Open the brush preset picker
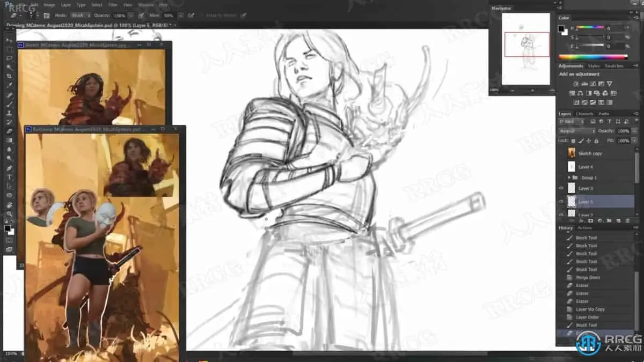 point(34,16)
